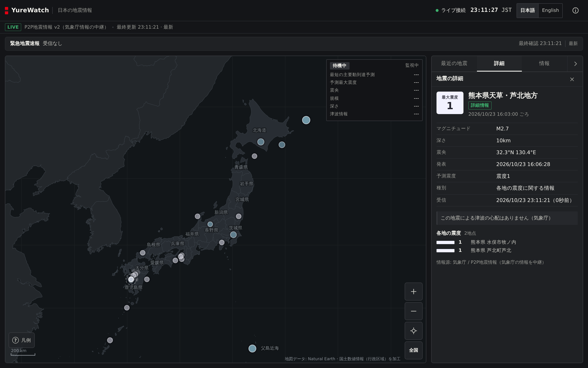Zoom out the map with the minus button
Viewport: 588px width, 368px height.
(413, 311)
